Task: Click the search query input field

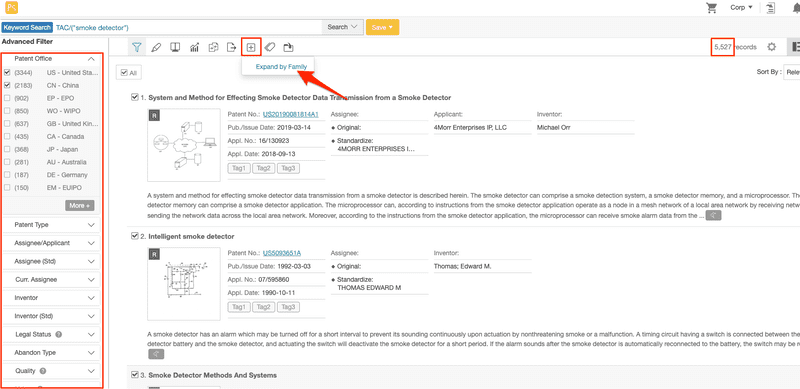Action: tap(188, 27)
